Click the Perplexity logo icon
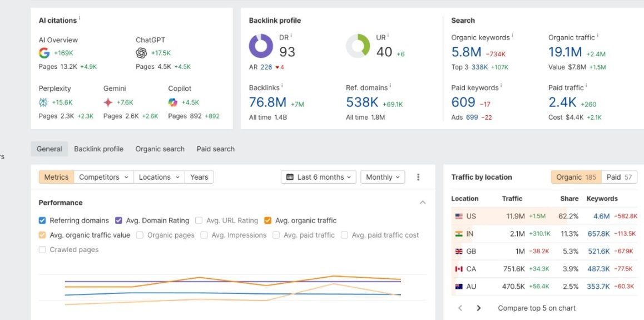The image size is (644, 320). point(43,102)
